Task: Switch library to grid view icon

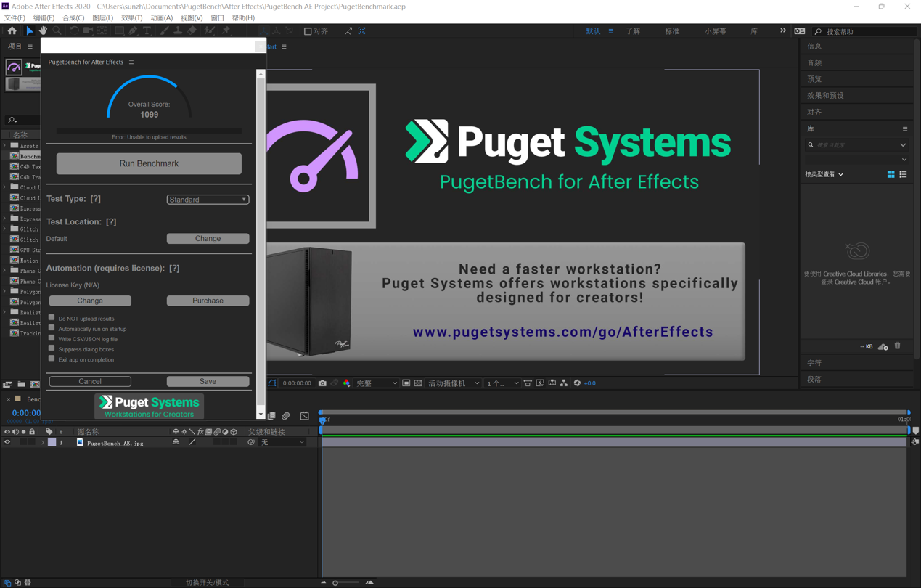Action: 891,174
